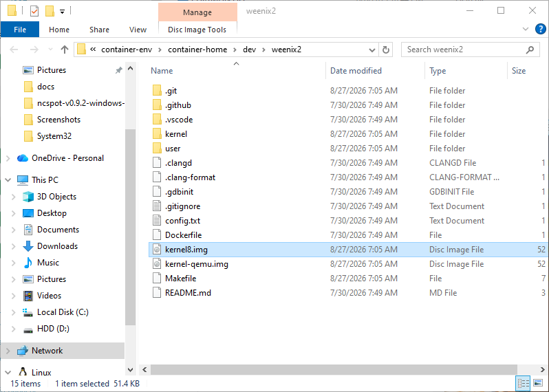This screenshot has height=392, width=549.
Task: Sort by the Date modified column
Action: [356, 71]
